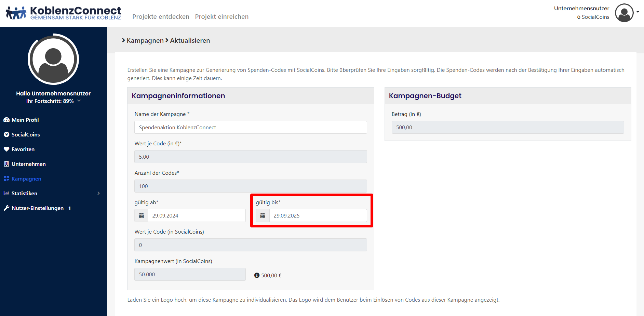The width and height of the screenshot is (644, 316).
Task: Open Mein Profil in the sidebar
Action: point(25,120)
